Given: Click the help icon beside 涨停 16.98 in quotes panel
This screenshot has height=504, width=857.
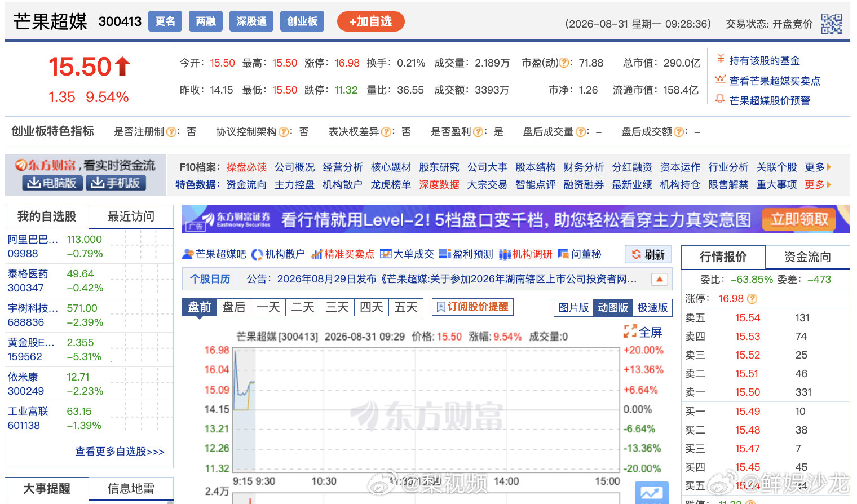Looking at the screenshot, I should (752, 299).
